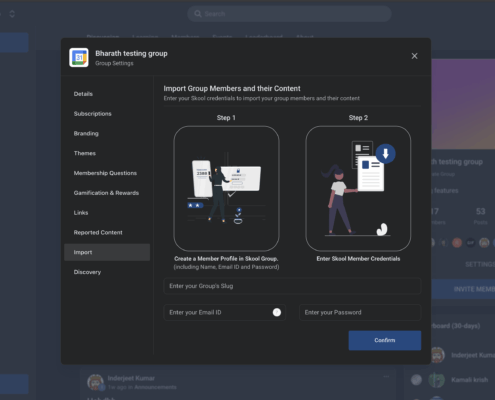This screenshot has height=400, width=495.
Task: Click the Bharath testing group calendar logo
Action: click(79, 57)
